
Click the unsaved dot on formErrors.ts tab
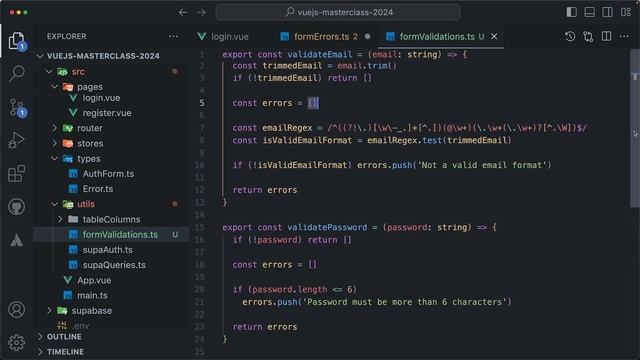click(367, 36)
